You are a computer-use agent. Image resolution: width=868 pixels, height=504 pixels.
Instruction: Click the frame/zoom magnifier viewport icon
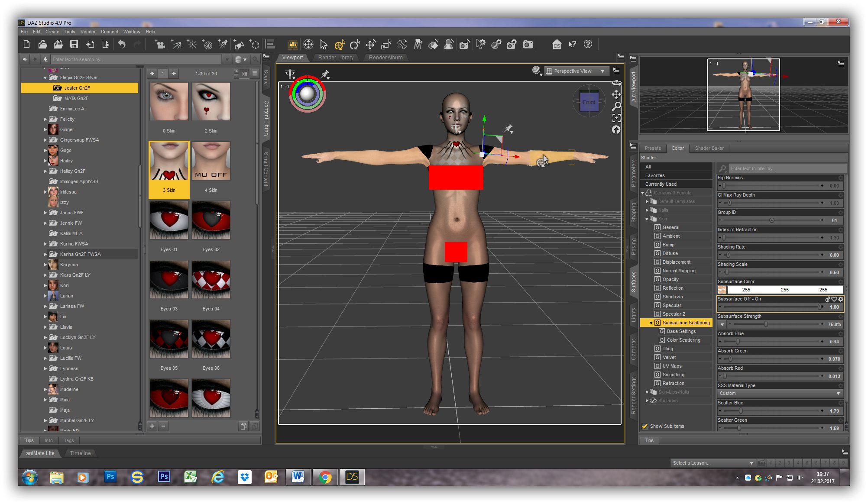[x=616, y=106]
